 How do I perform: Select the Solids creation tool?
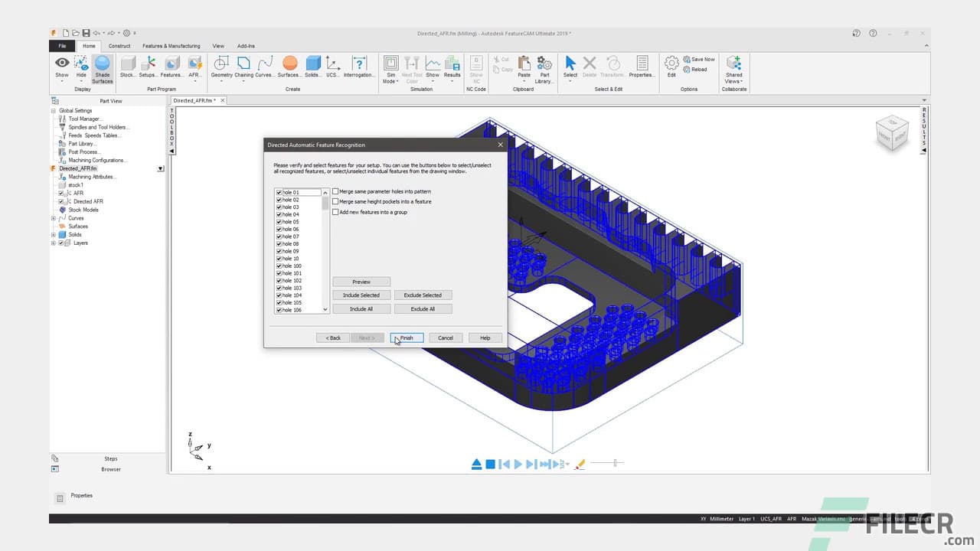[x=313, y=66]
